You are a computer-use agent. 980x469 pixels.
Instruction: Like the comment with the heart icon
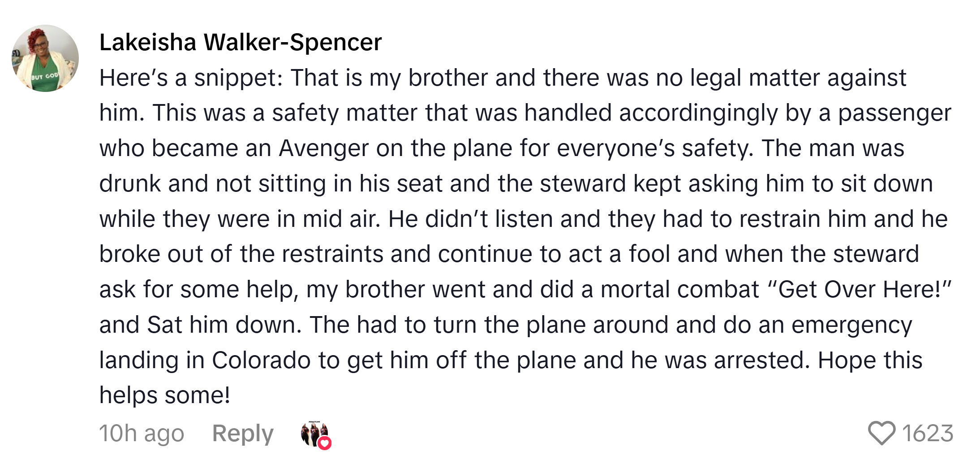[x=881, y=433]
